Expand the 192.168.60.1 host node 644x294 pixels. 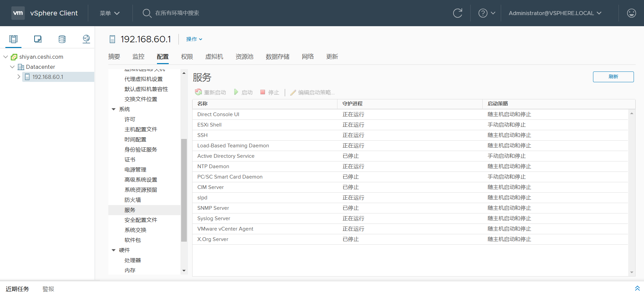pyautogui.click(x=19, y=77)
